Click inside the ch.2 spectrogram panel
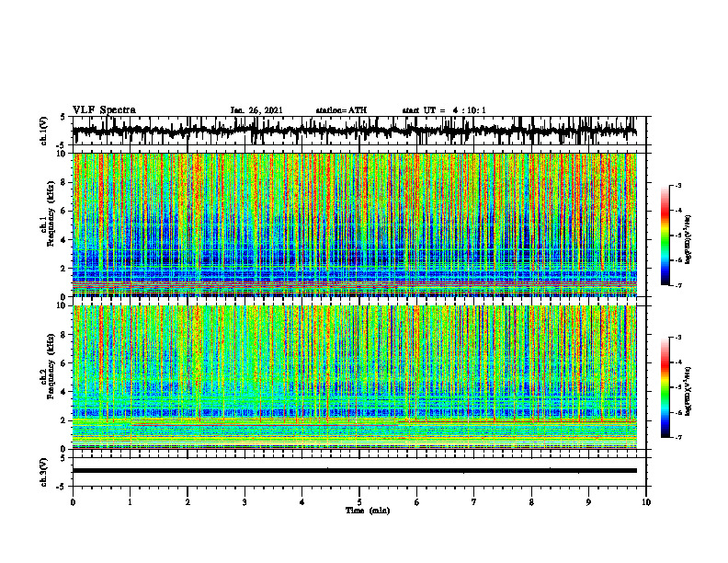728x563 pixels. (355, 377)
